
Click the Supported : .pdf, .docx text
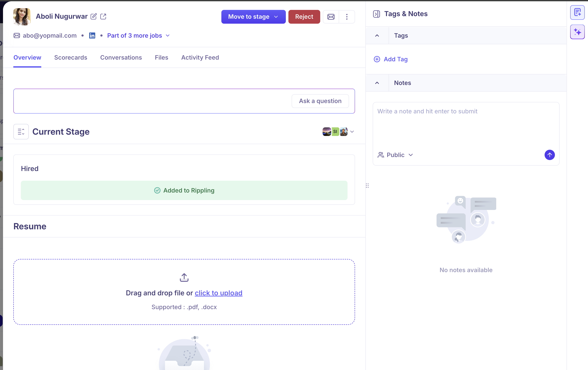click(184, 307)
